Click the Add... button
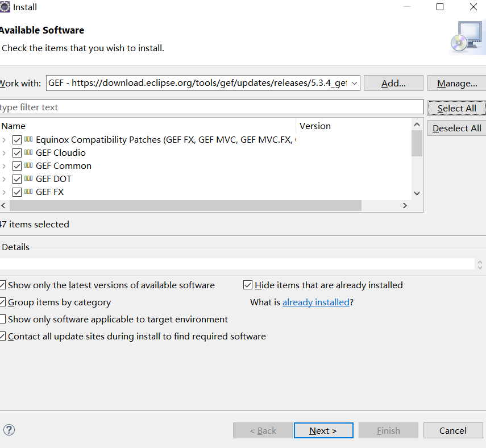 [393, 83]
